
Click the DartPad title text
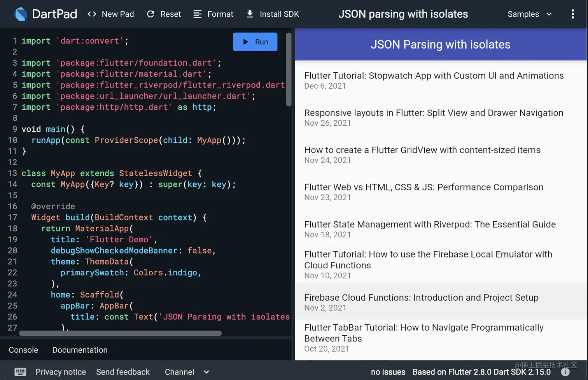[x=54, y=14]
